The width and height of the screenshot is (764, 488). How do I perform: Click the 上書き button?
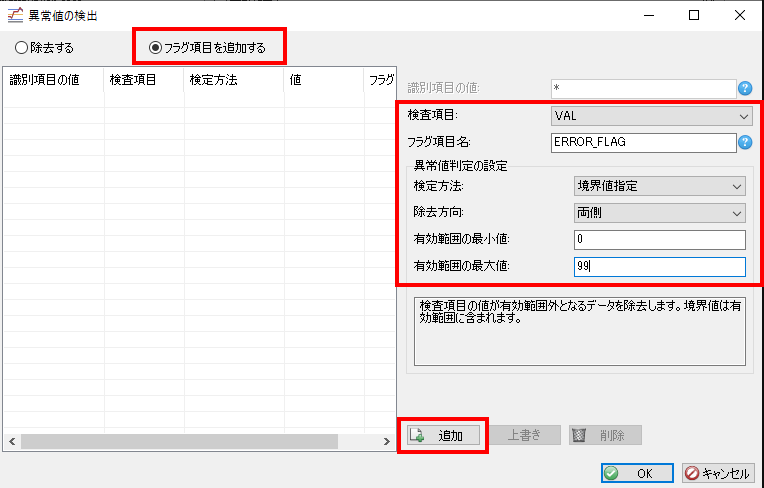point(525,435)
